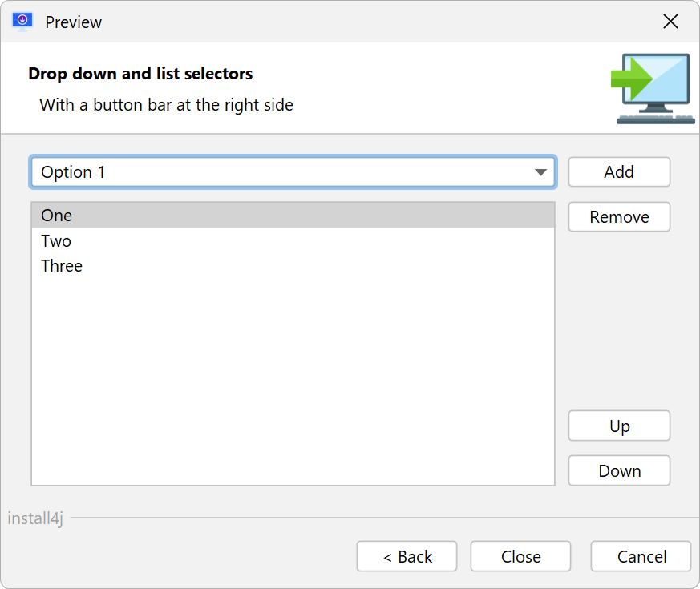The height and width of the screenshot is (589, 700).
Task: Move item with Up button
Action: pyautogui.click(x=619, y=426)
